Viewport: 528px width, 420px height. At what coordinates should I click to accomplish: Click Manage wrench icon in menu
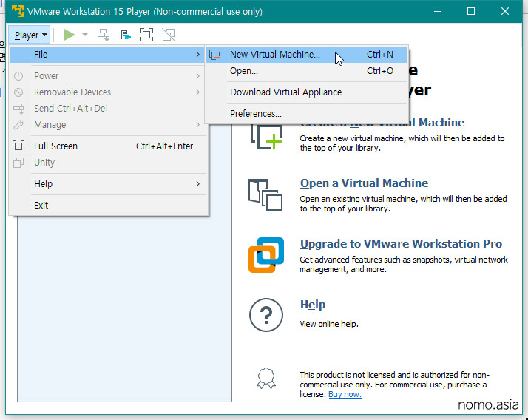(x=18, y=125)
